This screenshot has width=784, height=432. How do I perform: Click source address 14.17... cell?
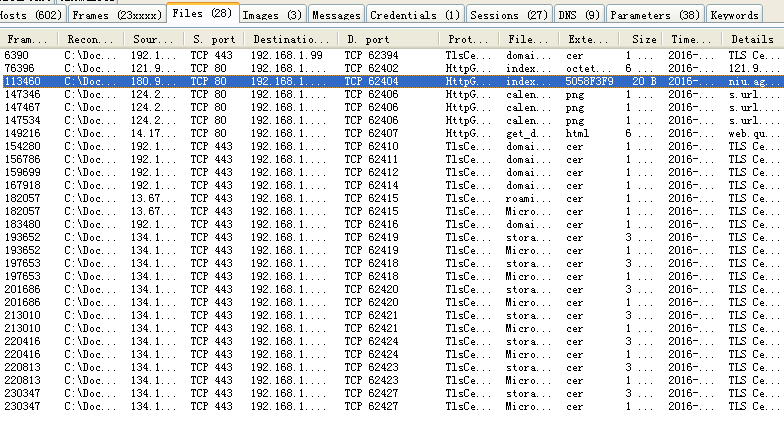pyautogui.click(x=154, y=134)
